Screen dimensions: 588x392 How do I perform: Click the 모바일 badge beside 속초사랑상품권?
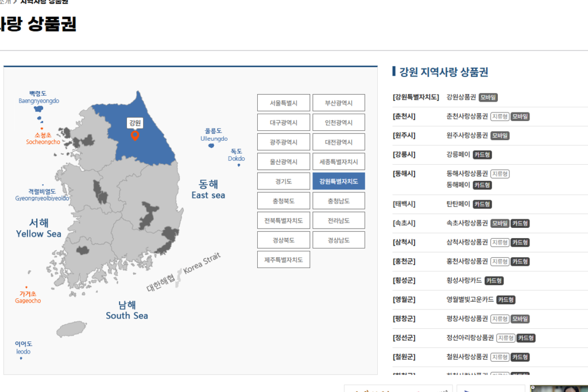(500, 223)
